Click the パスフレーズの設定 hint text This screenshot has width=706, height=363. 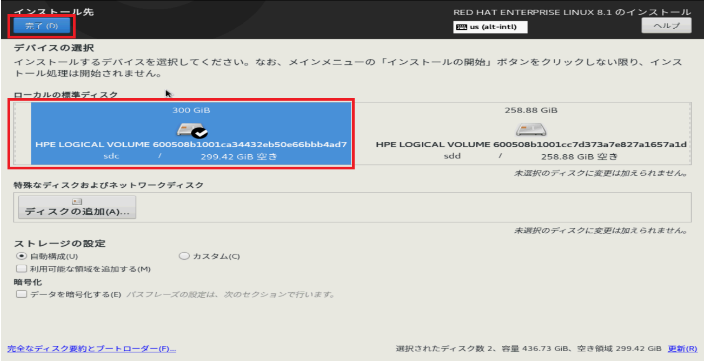coord(231,295)
